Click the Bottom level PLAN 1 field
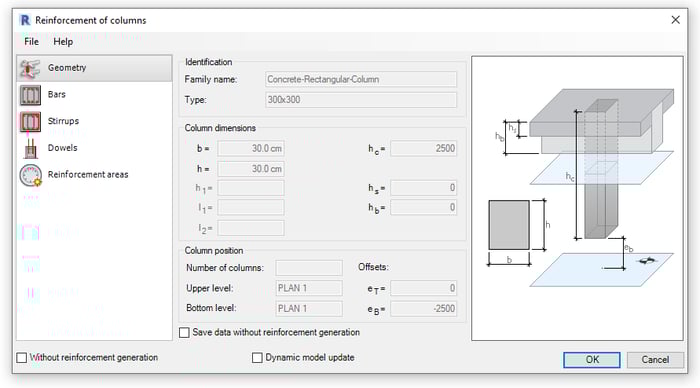This screenshot has height=388, width=700. click(309, 309)
